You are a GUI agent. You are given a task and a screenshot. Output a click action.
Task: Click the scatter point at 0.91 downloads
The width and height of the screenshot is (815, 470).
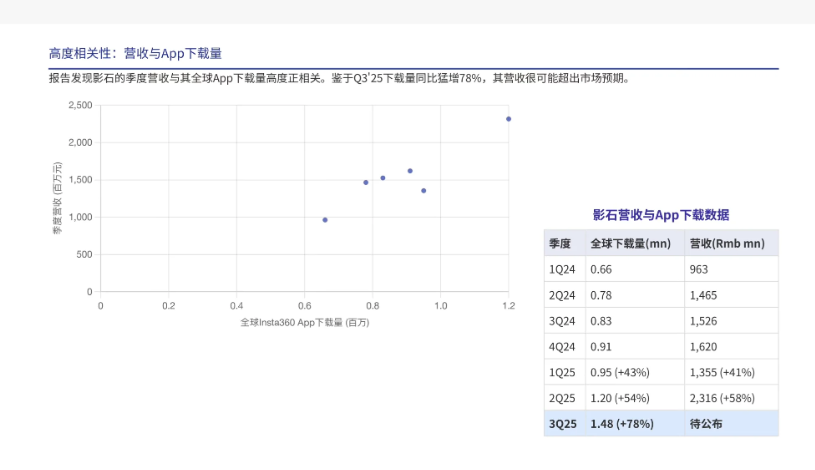[410, 171]
